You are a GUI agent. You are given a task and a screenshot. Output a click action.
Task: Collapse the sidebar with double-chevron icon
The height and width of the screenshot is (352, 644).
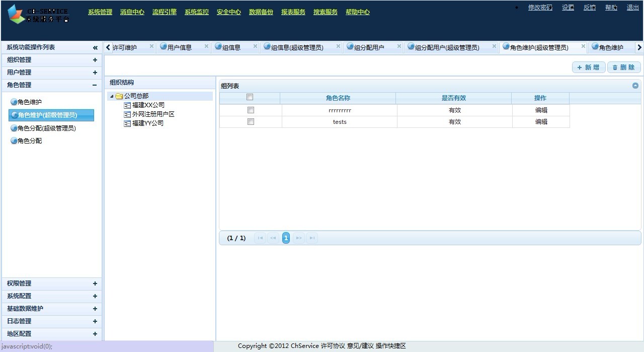95,48
